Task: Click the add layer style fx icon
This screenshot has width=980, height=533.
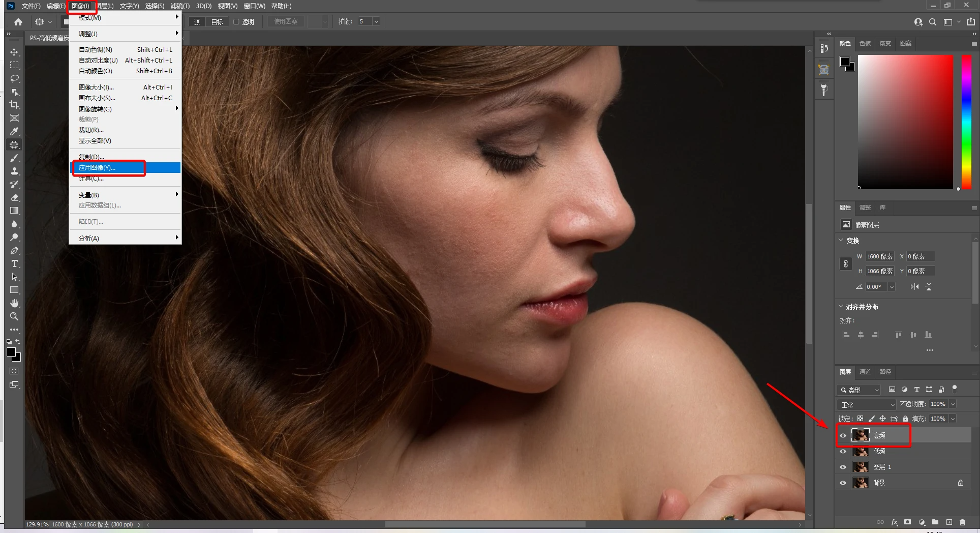Action: pos(894,522)
